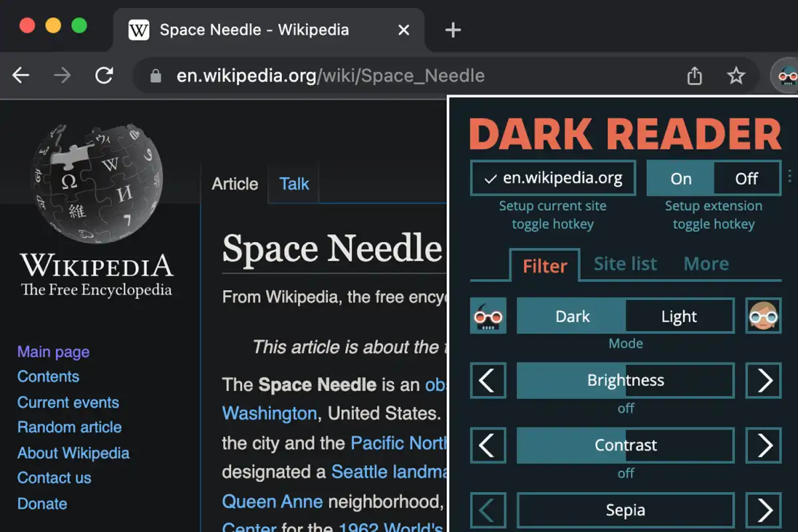Click the dark robot-face icon beside Dark mode

pyautogui.click(x=488, y=316)
